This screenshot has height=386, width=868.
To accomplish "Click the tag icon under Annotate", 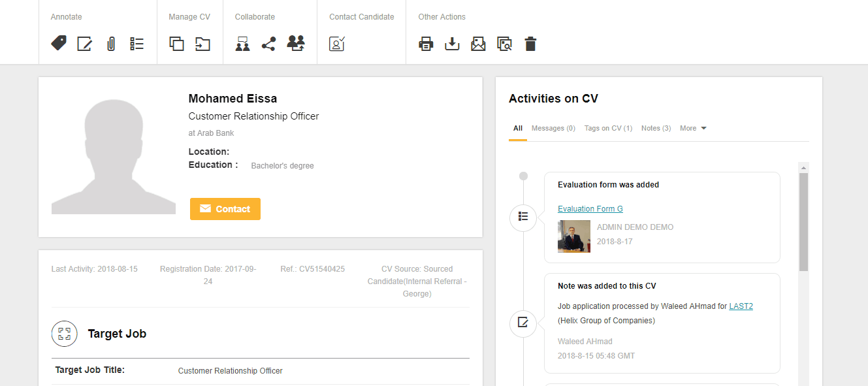I will click(59, 44).
